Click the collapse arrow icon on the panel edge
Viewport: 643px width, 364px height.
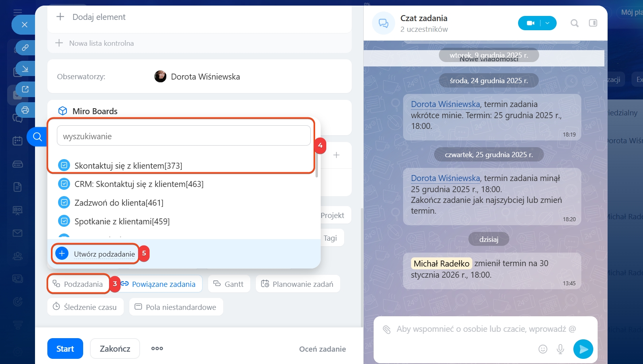coord(25,69)
